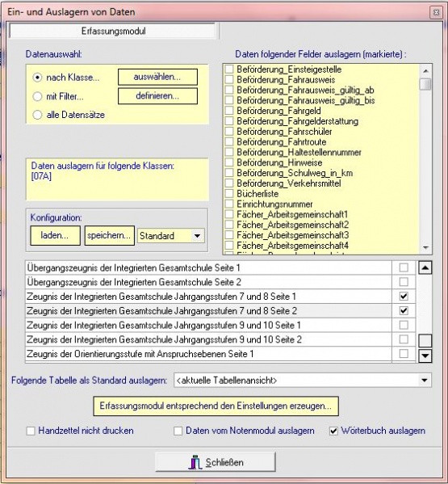Viewport: 448px width, 484px height.
Task: Click the certificate list scroll-up arrow button
Action: coord(425,268)
